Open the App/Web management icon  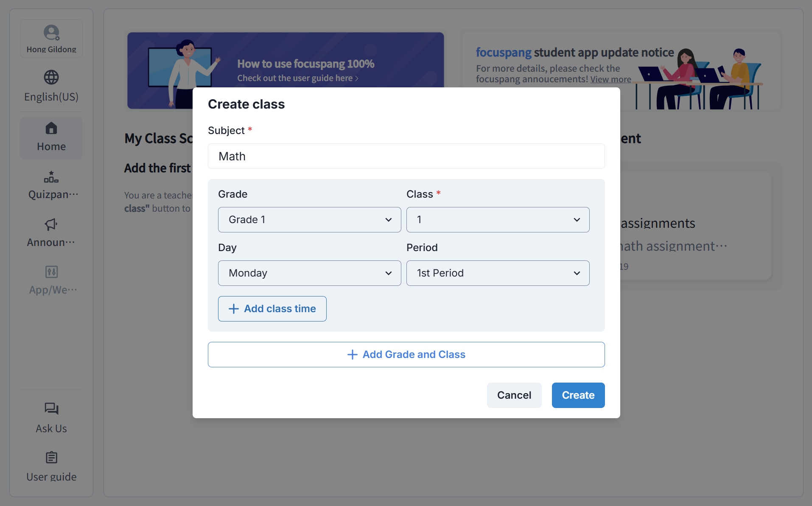[x=51, y=272]
